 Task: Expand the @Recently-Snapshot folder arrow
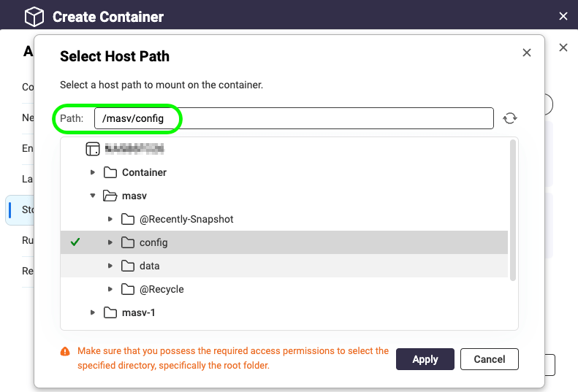click(x=110, y=219)
